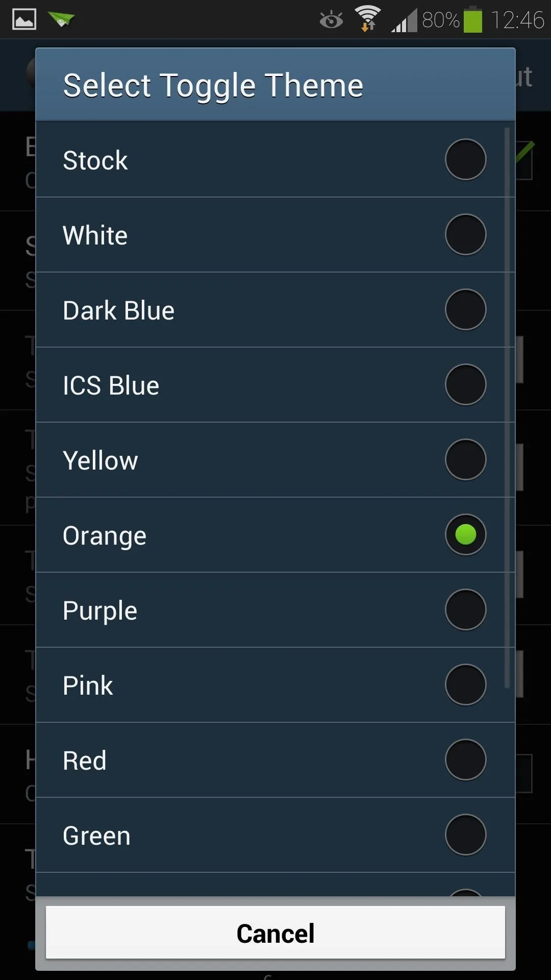Tap the Select Toggle Theme title
This screenshot has width=551, height=980.
click(x=213, y=85)
